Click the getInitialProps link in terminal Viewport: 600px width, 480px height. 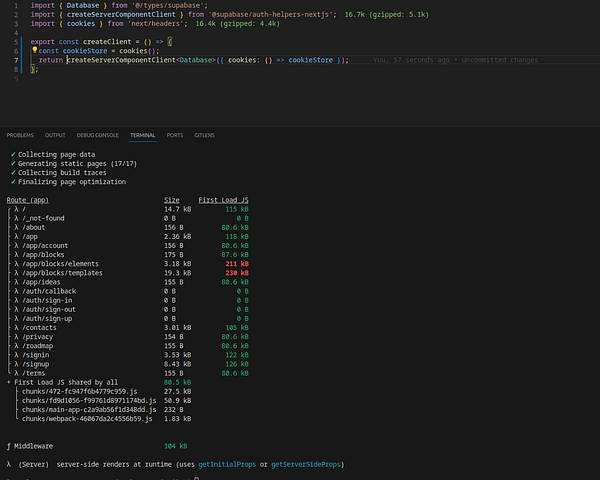[x=226, y=467]
